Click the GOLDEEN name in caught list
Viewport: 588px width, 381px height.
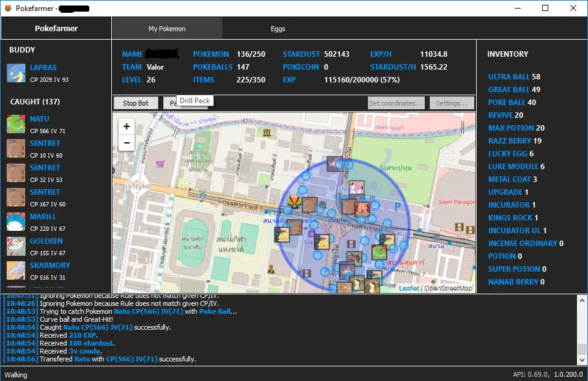point(46,241)
